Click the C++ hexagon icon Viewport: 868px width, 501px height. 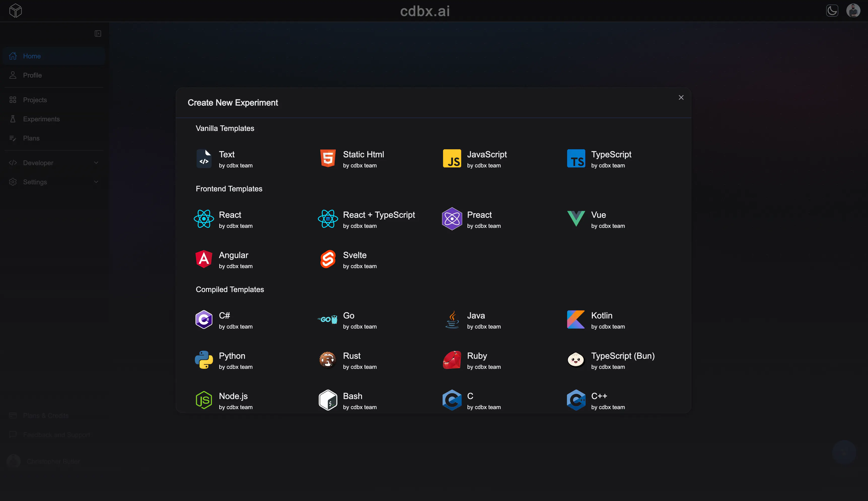[x=576, y=400]
